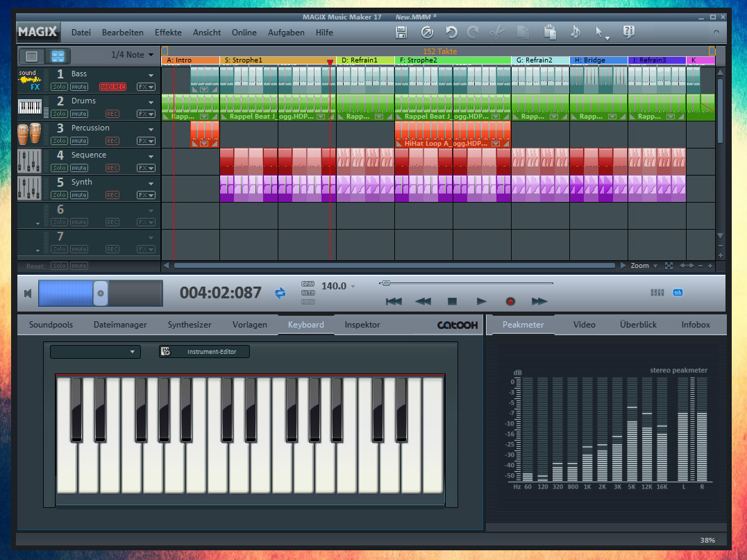747x560 pixels.
Task: Open the FX dropdown on the Synth track
Action: point(146,195)
